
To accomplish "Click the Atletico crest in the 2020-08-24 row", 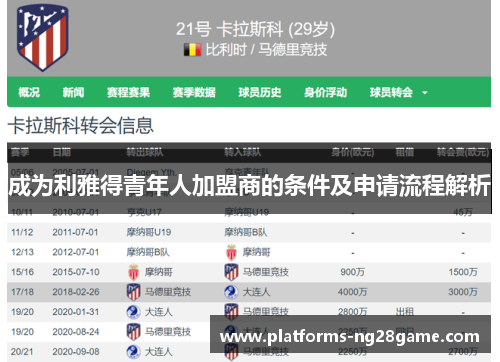I will point(133,332).
